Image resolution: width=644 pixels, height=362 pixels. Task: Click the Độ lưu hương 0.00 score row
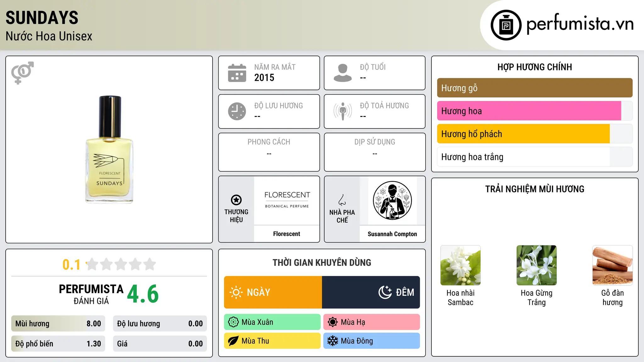click(x=160, y=324)
